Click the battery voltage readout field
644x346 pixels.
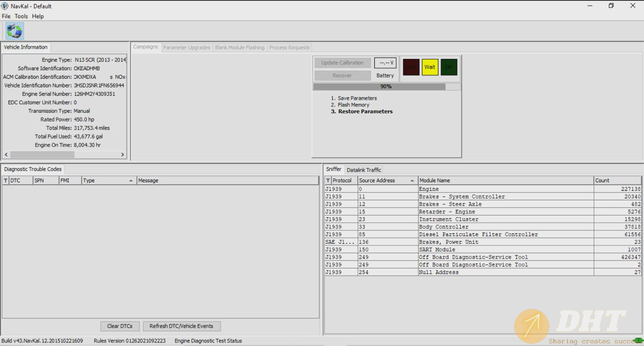[385, 63]
